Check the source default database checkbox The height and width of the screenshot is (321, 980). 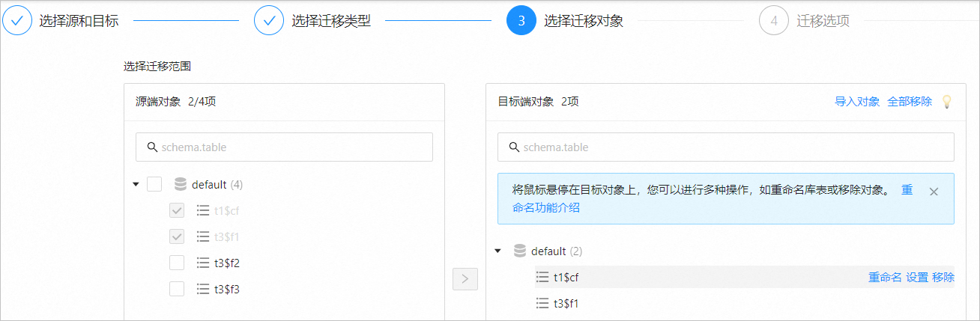pyautogui.click(x=154, y=184)
